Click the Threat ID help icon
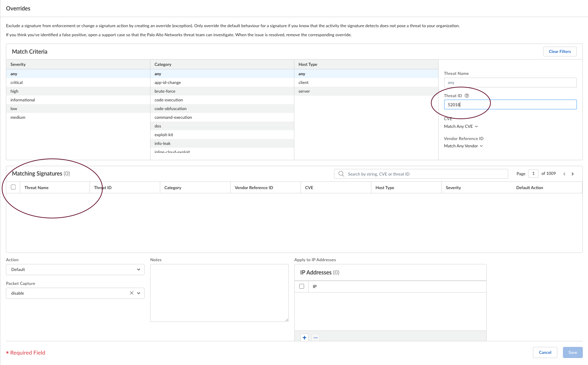The width and height of the screenshot is (588, 365). point(467,96)
